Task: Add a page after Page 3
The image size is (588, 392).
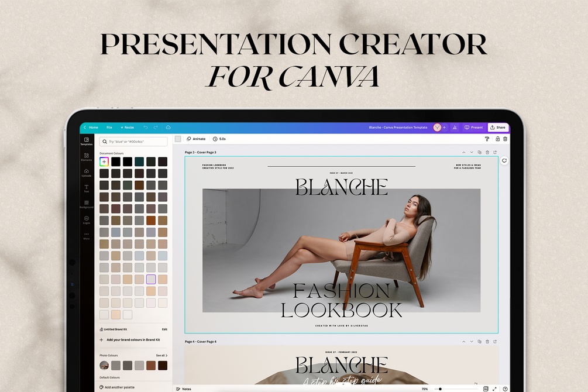Action: point(495,152)
